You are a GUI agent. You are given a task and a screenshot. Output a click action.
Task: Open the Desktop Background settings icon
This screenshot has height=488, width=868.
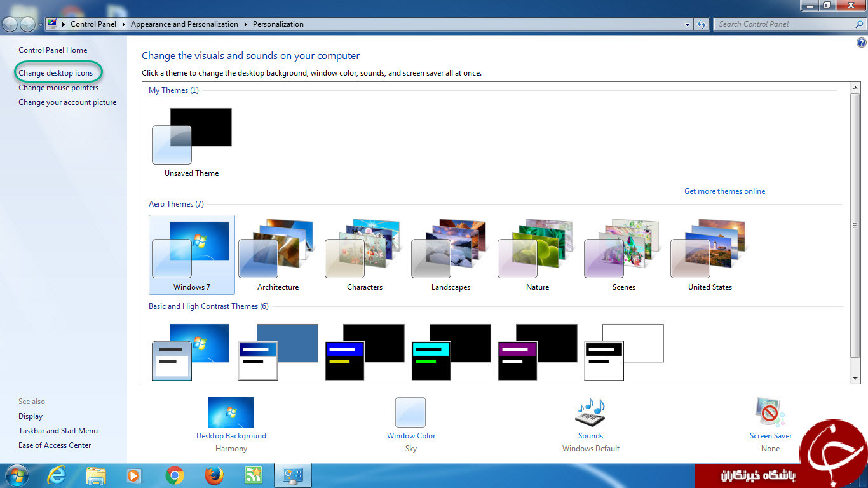[x=231, y=412]
